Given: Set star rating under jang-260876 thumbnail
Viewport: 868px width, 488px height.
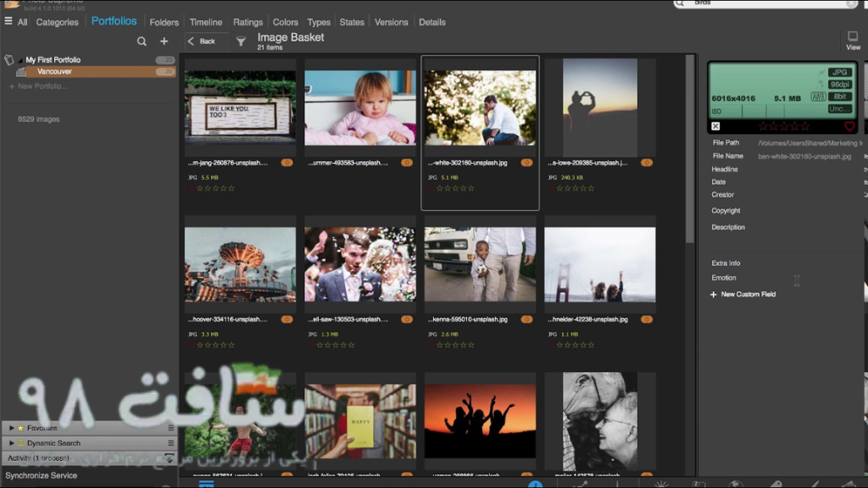Looking at the screenshot, I should (216, 189).
